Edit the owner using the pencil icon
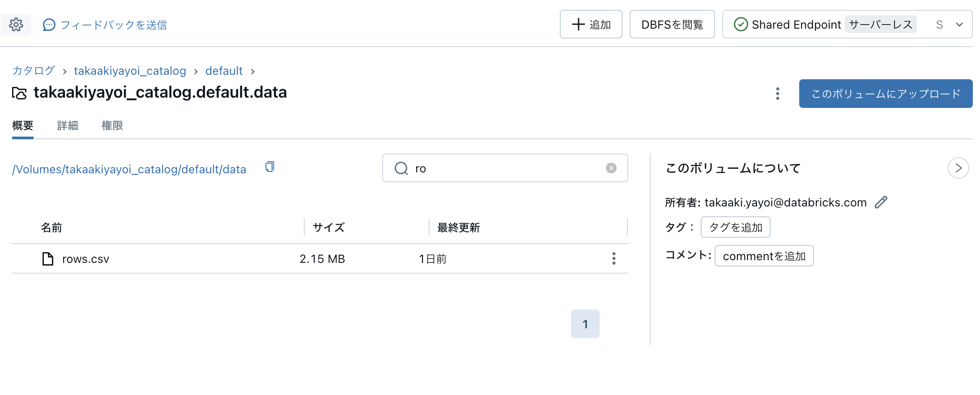 point(881,202)
